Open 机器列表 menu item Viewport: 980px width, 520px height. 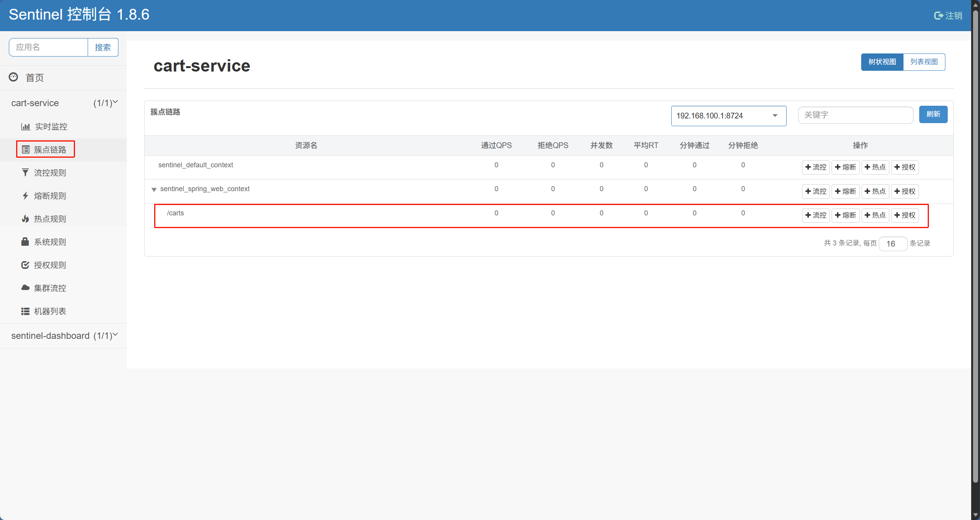click(x=50, y=311)
